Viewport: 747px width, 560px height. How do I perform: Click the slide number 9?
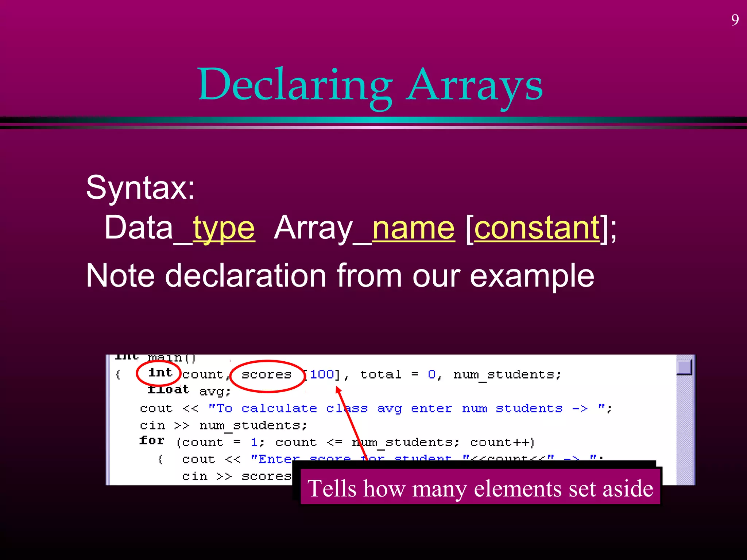735,20
